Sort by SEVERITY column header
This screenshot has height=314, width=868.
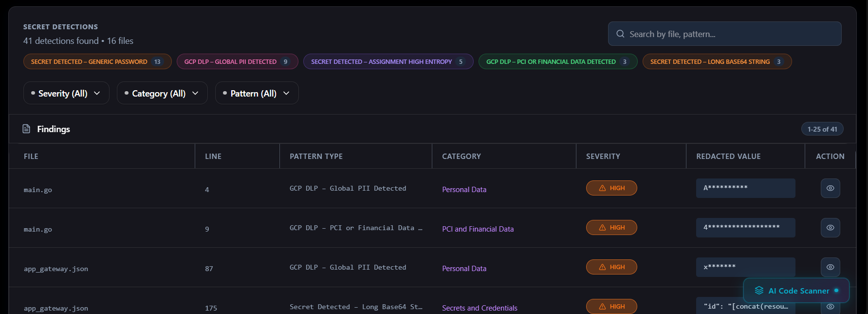coord(603,157)
